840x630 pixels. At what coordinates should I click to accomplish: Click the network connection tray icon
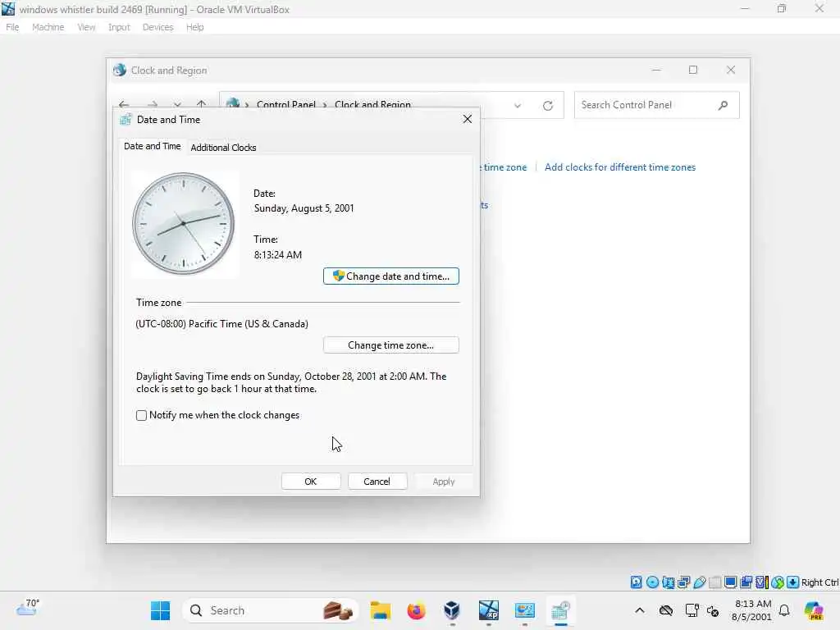tap(692, 610)
